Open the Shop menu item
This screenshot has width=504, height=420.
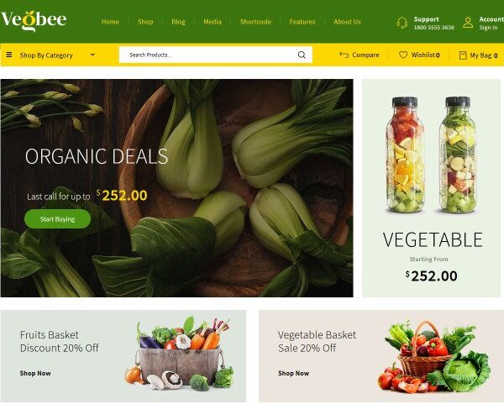(x=145, y=22)
